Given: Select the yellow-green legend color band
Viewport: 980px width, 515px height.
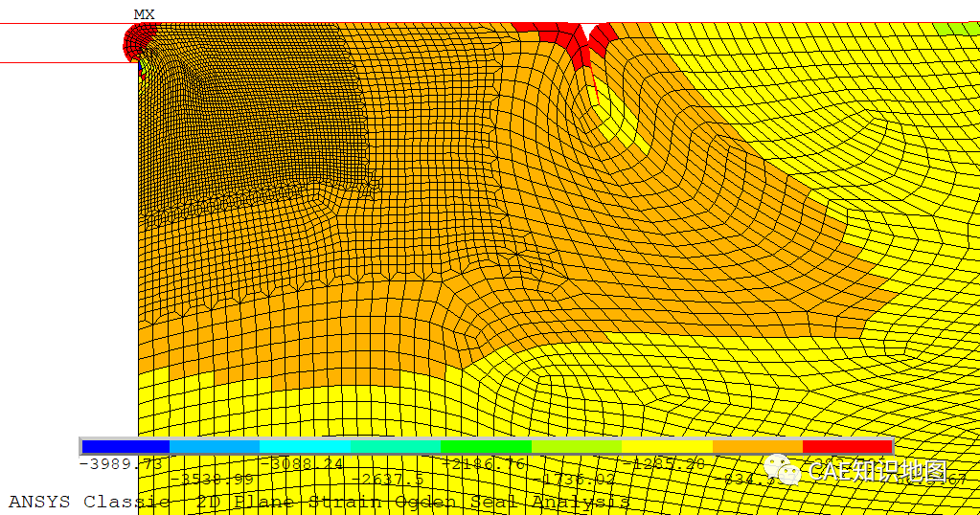Looking at the screenshot, I should (576, 446).
